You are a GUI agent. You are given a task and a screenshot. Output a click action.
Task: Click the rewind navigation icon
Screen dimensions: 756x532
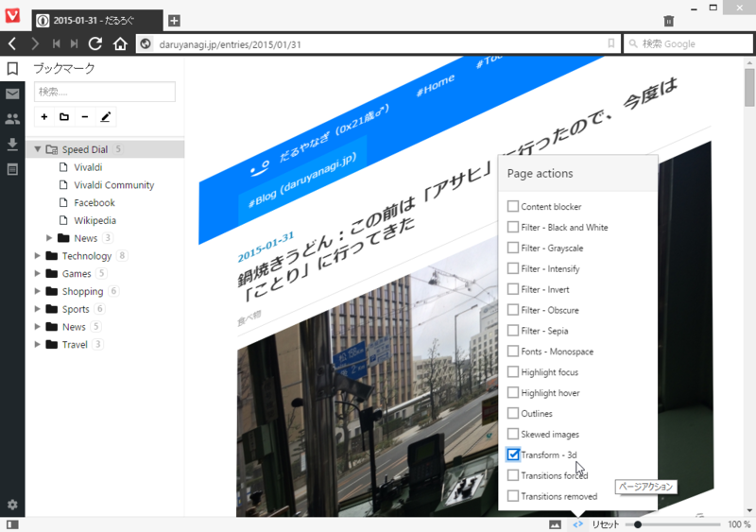click(x=57, y=43)
